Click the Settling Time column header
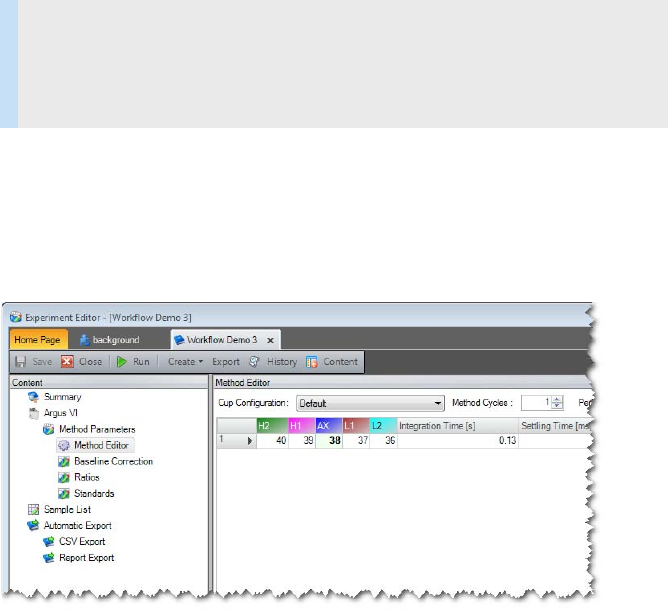The height and width of the screenshot is (611, 668). click(x=554, y=426)
